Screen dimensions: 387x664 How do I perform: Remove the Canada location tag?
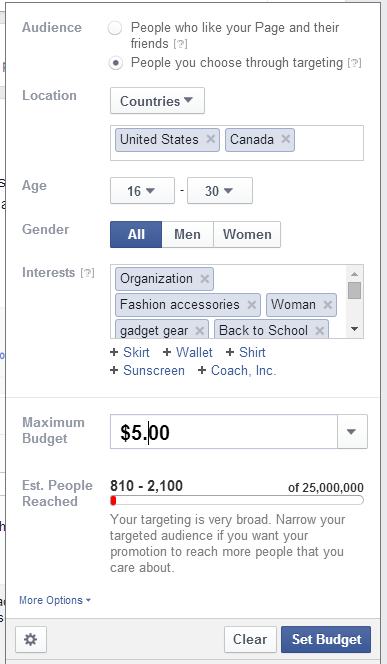pyautogui.click(x=286, y=139)
